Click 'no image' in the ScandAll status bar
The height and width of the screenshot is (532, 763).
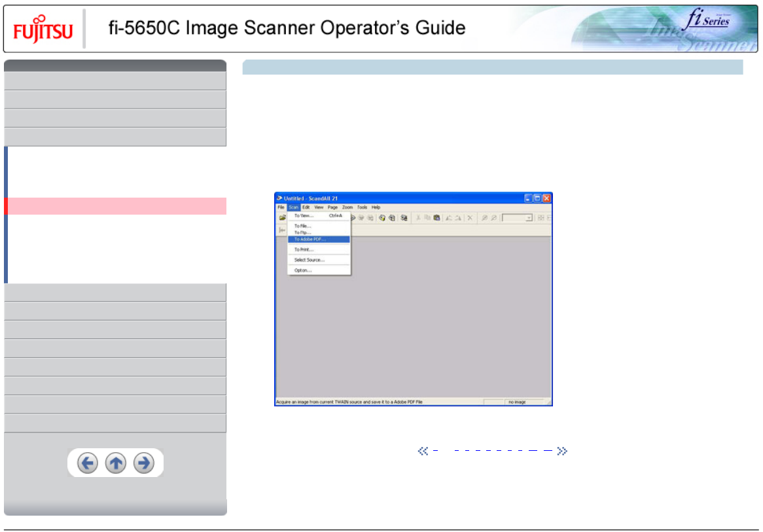coord(517,402)
